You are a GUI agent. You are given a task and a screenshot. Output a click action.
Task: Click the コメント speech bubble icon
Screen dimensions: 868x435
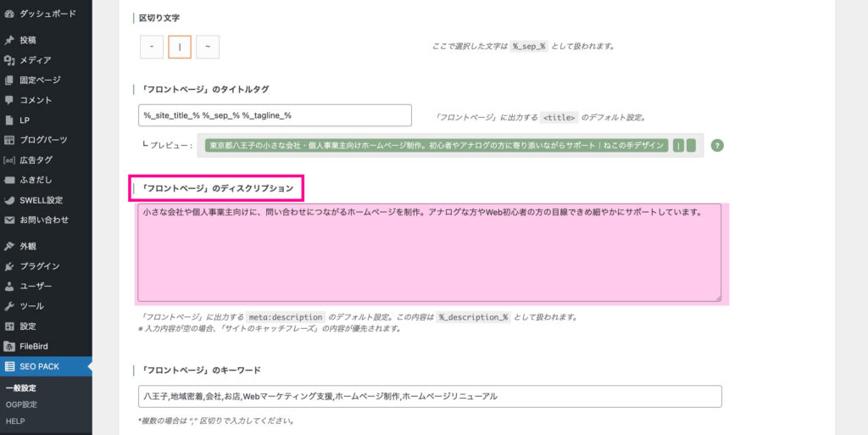[9, 100]
